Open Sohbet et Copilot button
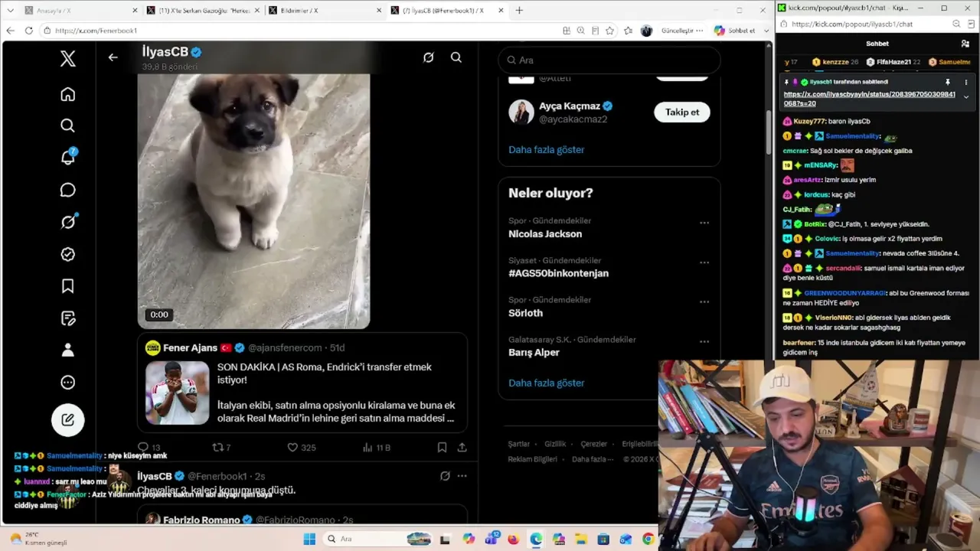This screenshot has height=551, width=980. [735, 31]
